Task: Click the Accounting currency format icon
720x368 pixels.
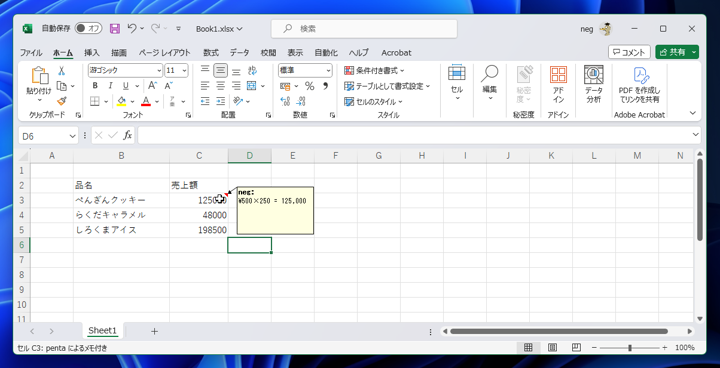Action: point(285,86)
